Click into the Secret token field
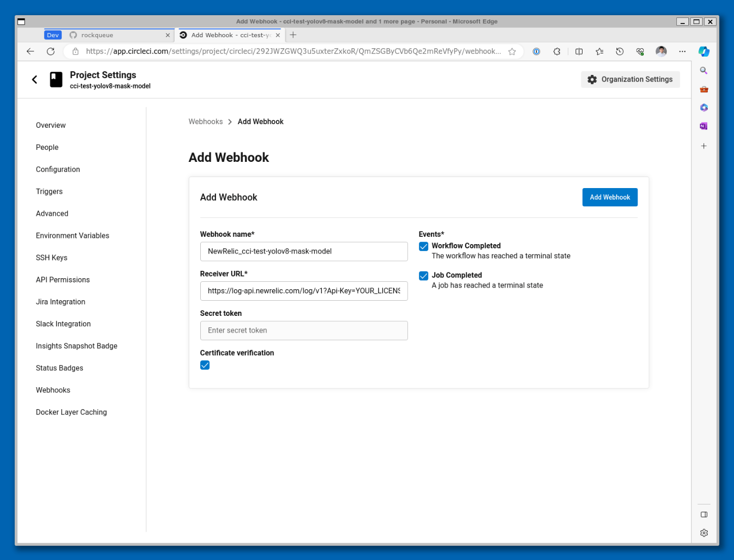The width and height of the screenshot is (734, 560). (304, 331)
